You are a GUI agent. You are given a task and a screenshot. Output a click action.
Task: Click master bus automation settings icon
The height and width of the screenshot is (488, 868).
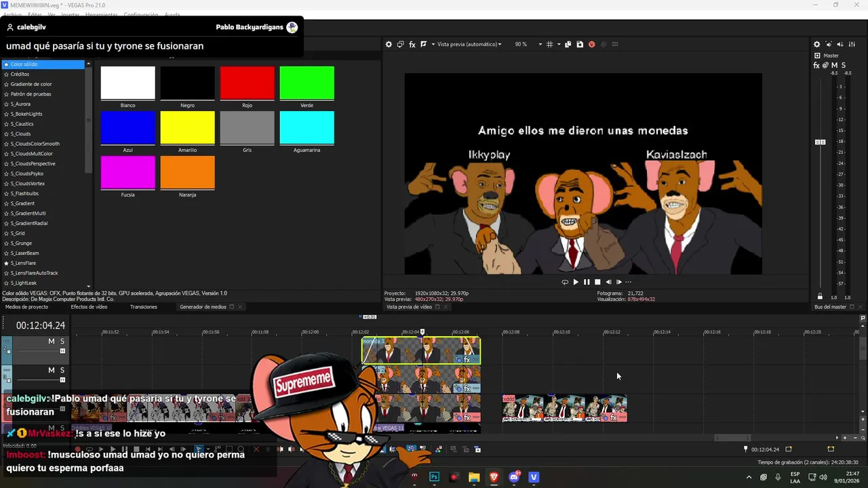coord(825,65)
